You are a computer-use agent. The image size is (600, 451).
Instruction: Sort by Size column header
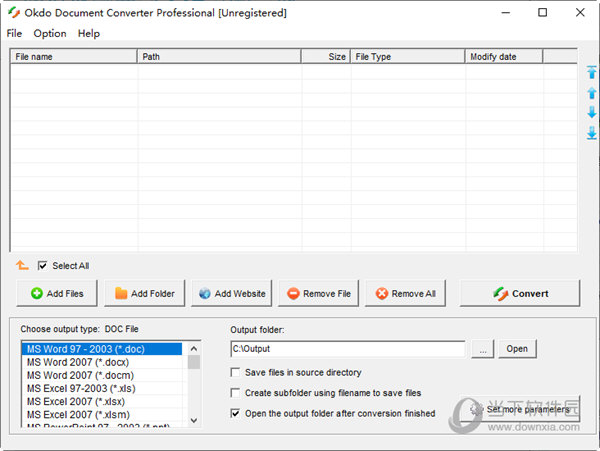point(326,57)
